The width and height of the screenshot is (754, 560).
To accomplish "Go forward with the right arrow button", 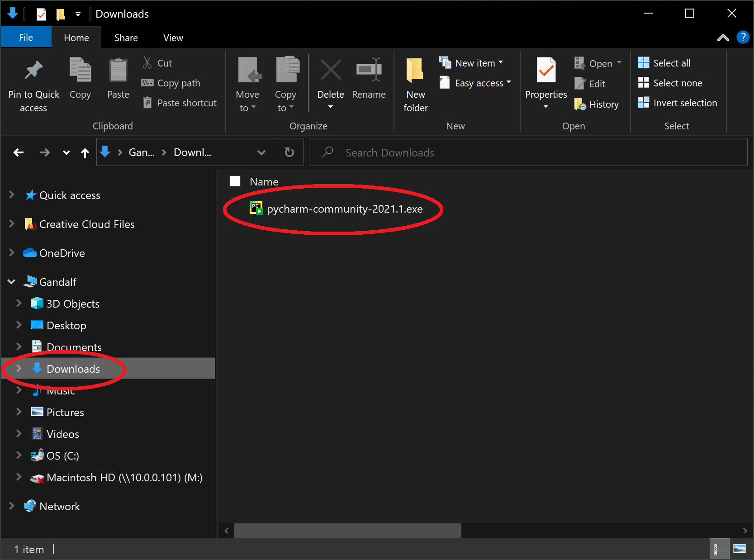I will point(44,152).
